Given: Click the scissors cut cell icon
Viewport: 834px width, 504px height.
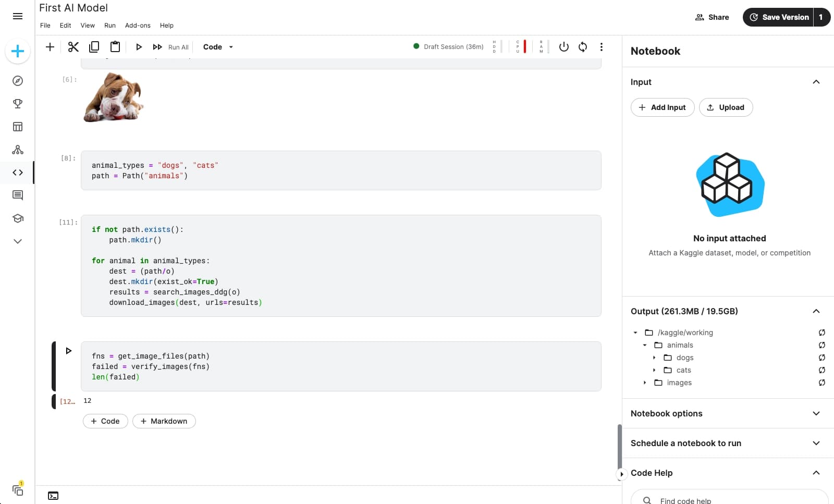Looking at the screenshot, I should click(x=73, y=47).
